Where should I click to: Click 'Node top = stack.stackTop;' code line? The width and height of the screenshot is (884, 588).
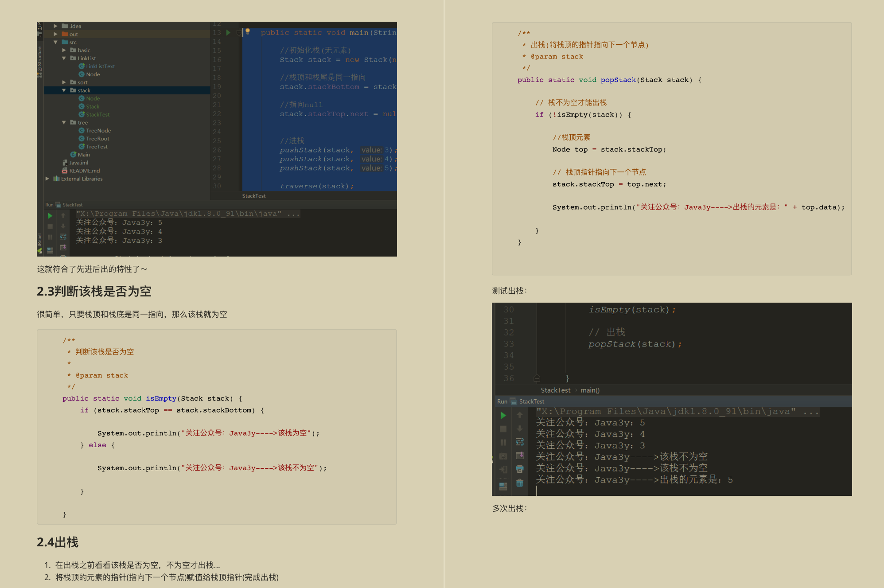(x=609, y=149)
